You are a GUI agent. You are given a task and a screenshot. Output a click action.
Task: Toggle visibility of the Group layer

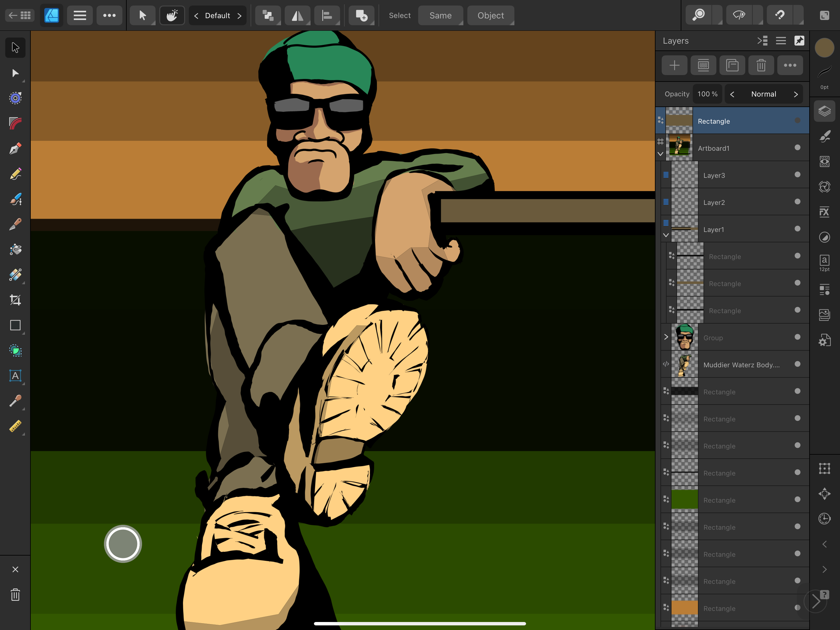[797, 337]
